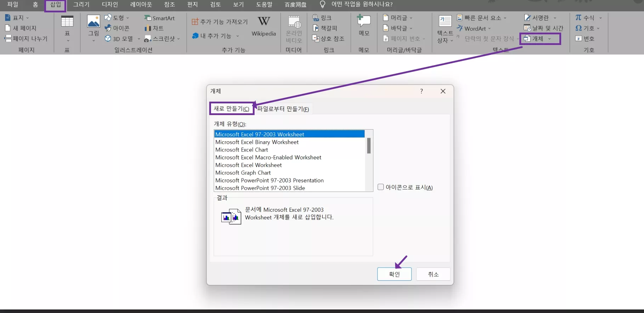Add a 책갈피 bookmark

[325, 28]
